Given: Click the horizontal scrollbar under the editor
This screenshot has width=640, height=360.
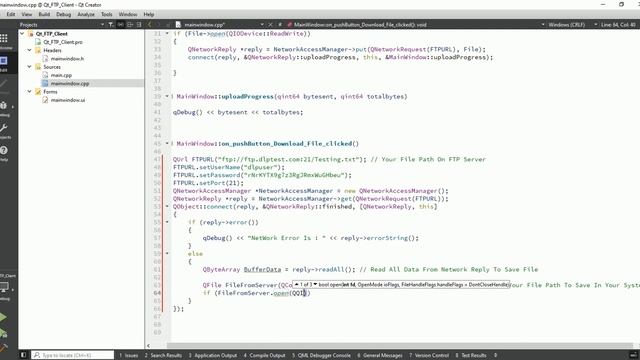Looking at the screenshot, I should 400,346.
